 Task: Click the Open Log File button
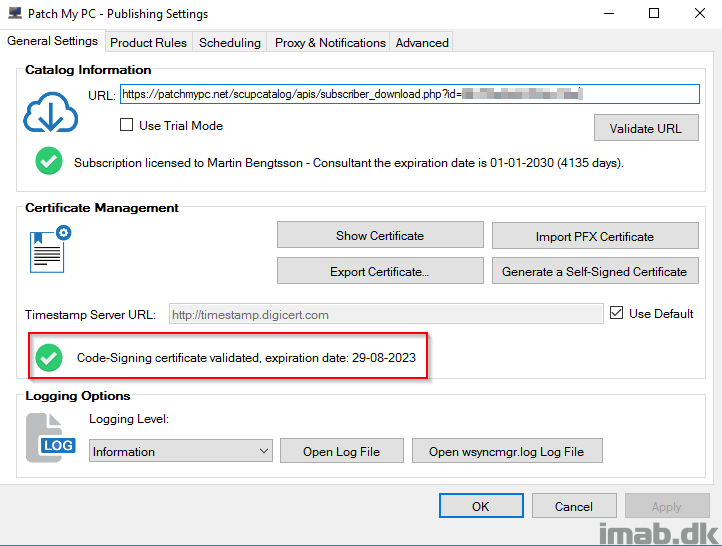tap(342, 451)
